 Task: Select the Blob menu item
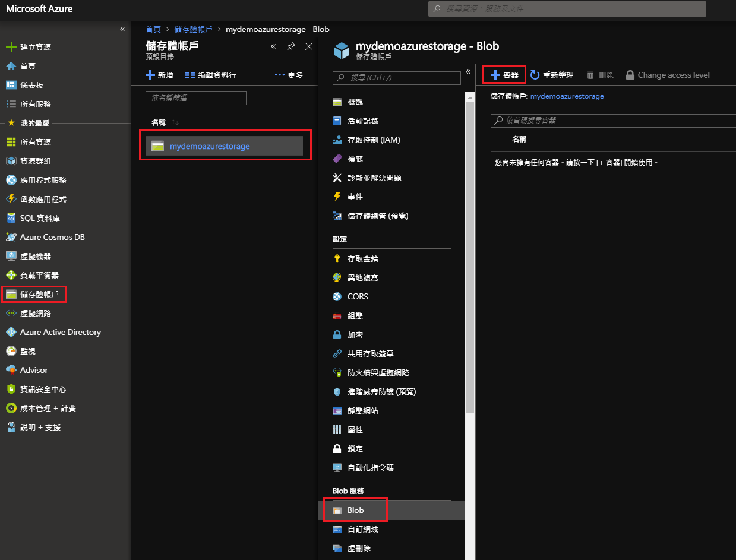click(356, 510)
